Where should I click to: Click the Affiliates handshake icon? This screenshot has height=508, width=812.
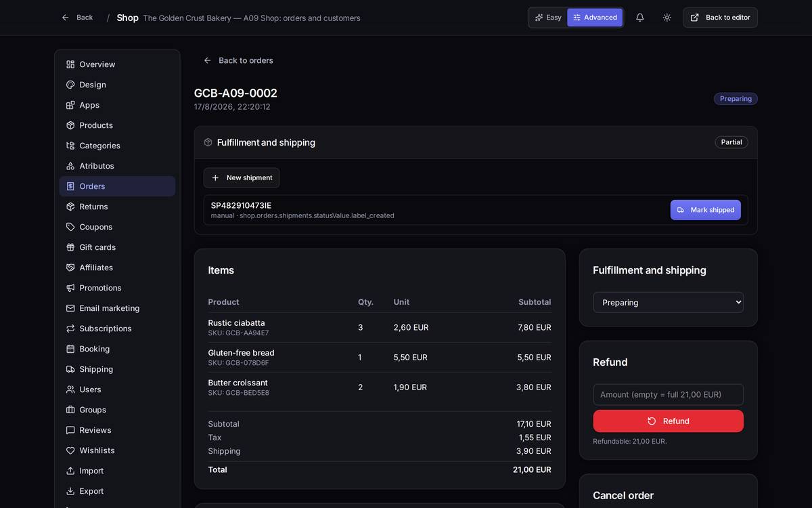(70, 268)
